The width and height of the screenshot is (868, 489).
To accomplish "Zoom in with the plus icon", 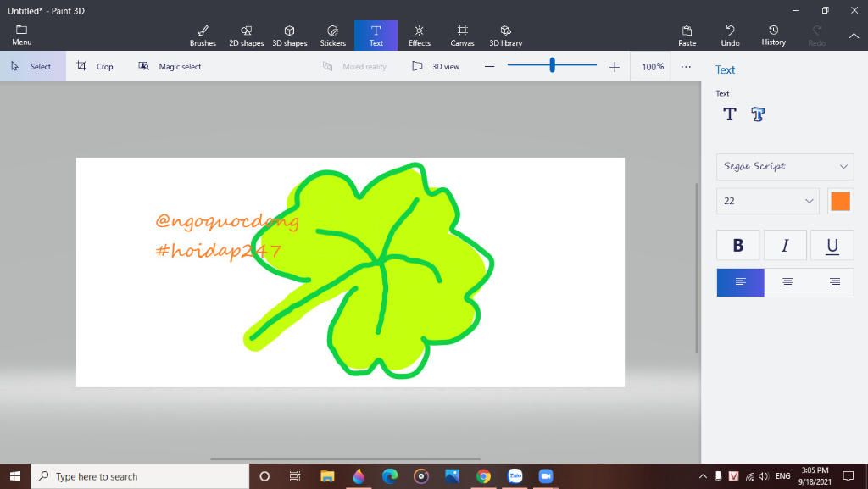I will tap(615, 67).
